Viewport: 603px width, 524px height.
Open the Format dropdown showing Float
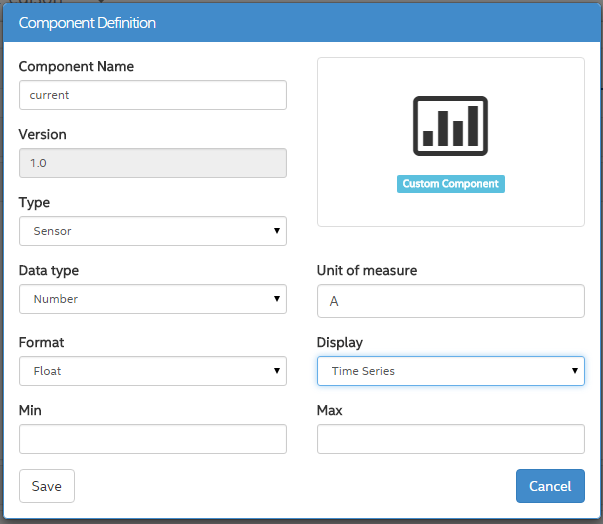(152, 371)
